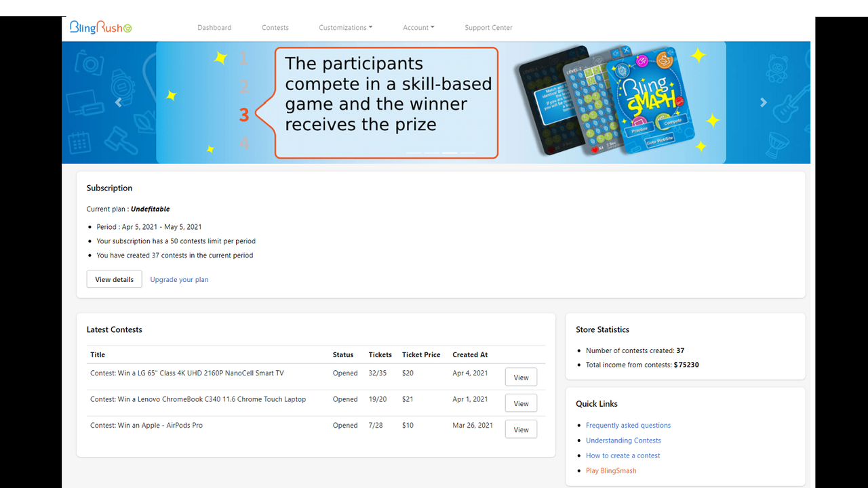Open the Dashboard nav item

(214, 28)
